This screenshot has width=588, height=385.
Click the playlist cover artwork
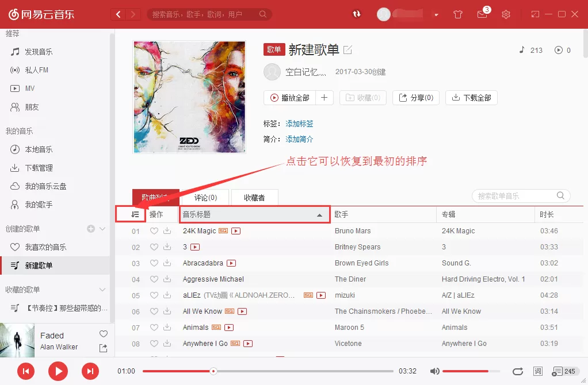click(189, 97)
